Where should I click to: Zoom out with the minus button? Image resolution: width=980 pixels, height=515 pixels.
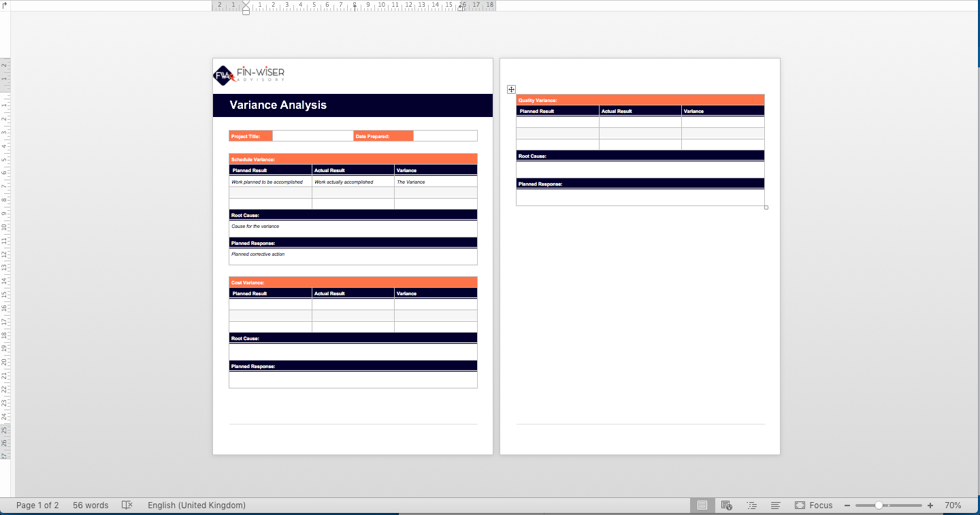tap(847, 505)
